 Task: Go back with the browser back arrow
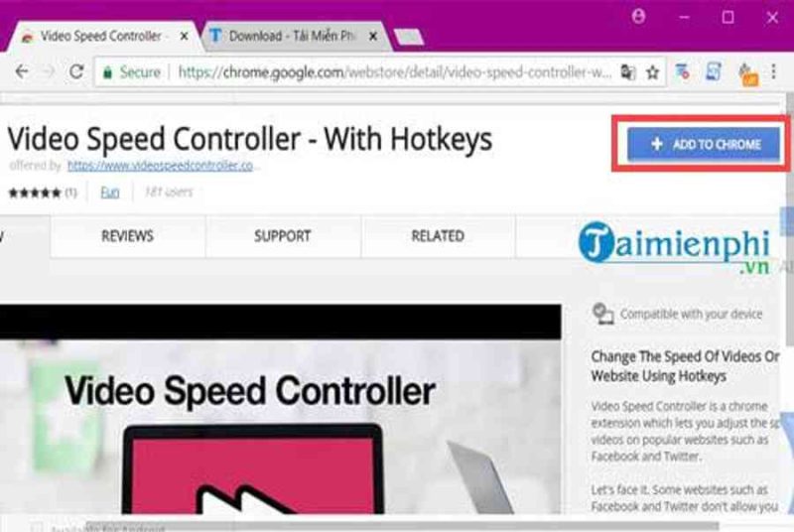point(21,71)
